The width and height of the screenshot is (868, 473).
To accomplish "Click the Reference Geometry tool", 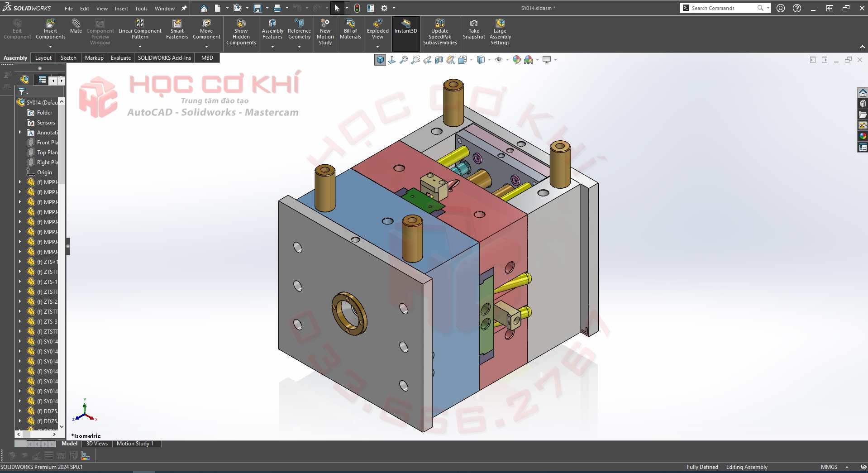I will pyautogui.click(x=299, y=29).
